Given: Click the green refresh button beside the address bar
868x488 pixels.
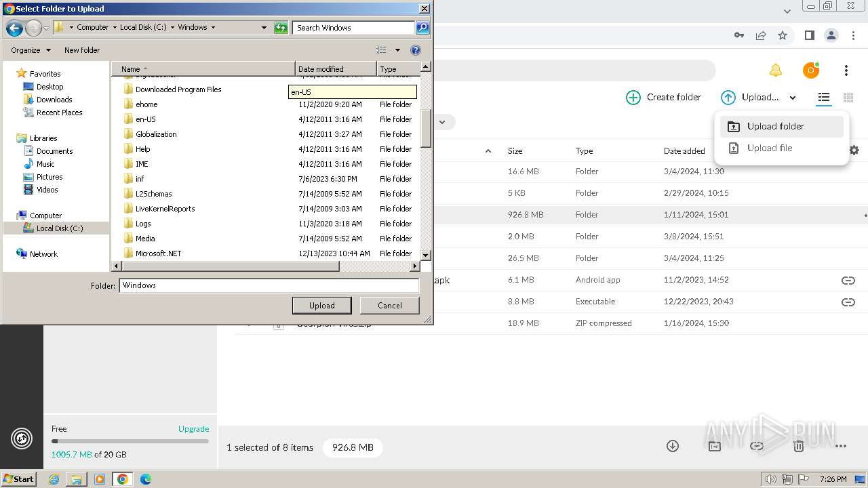Looking at the screenshot, I should pos(281,28).
